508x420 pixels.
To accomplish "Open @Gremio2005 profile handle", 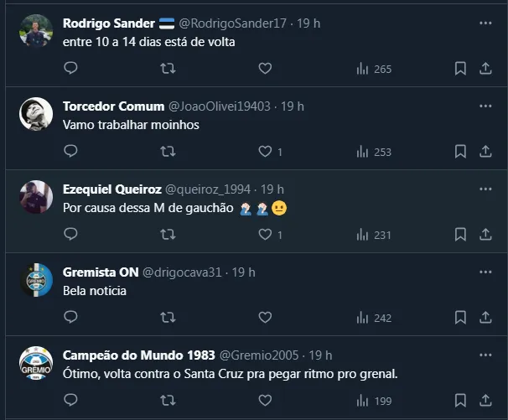I will (x=259, y=355).
